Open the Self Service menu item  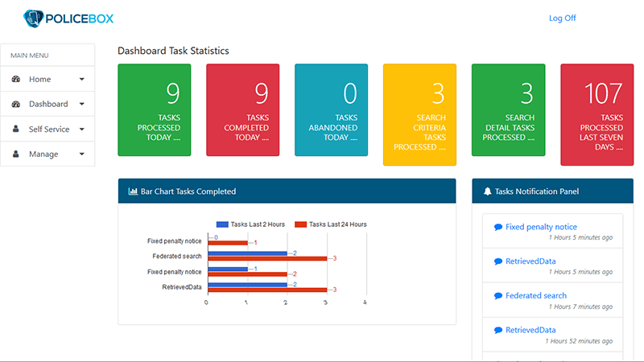[x=49, y=129]
